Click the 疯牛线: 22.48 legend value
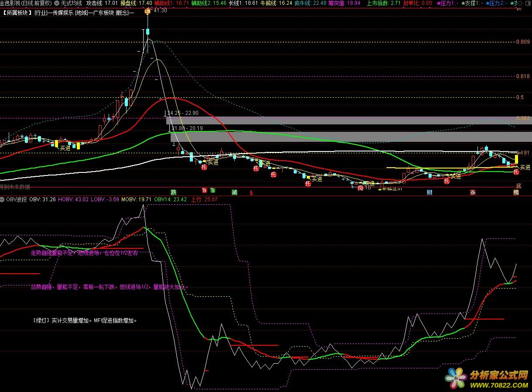This screenshot has height=392, width=532. pyautogui.click(x=310, y=3)
